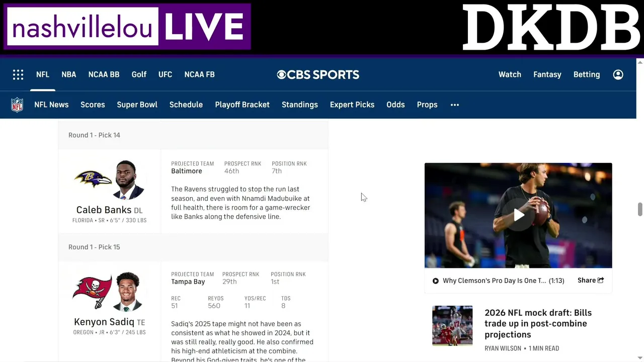644x362 pixels.
Task: Open the more options ellipsis in NFL subnav
Action: [x=455, y=105]
